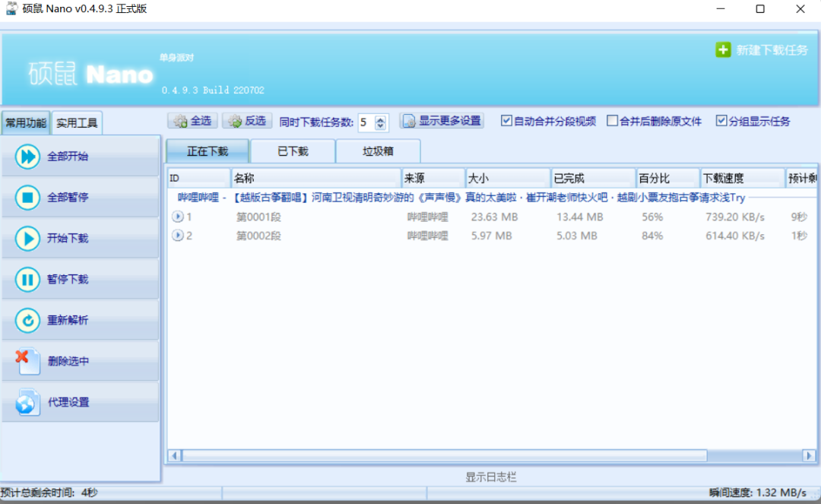This screenshot has height=504, width=821.
Task: Click the 全部暂停 button label
Action: 68,198
